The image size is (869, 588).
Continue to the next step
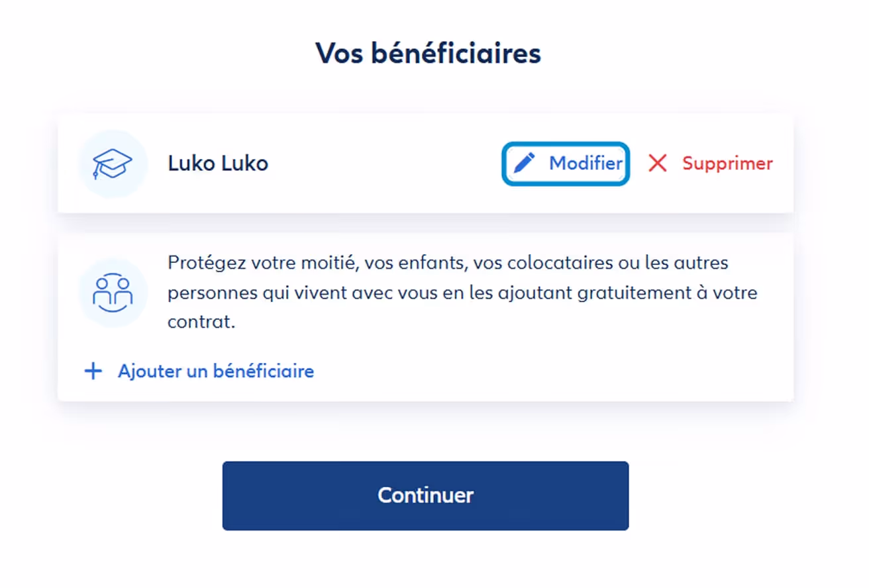point(426,495)
